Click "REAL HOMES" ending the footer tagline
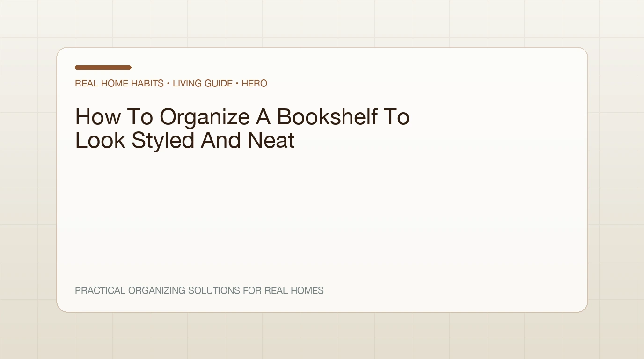This screenshot has width=644, height=359. pyautogui.click(x=294, y=290)
